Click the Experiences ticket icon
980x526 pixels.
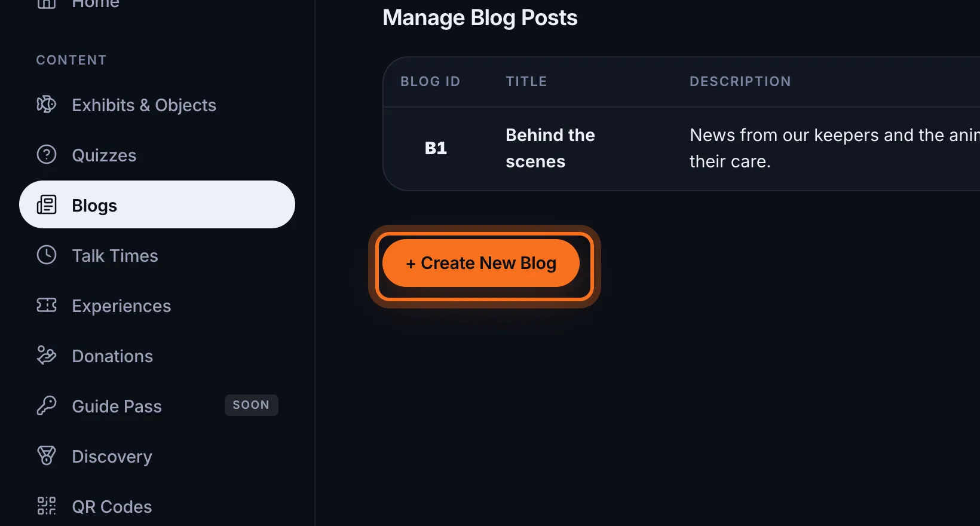coord(47,305)
